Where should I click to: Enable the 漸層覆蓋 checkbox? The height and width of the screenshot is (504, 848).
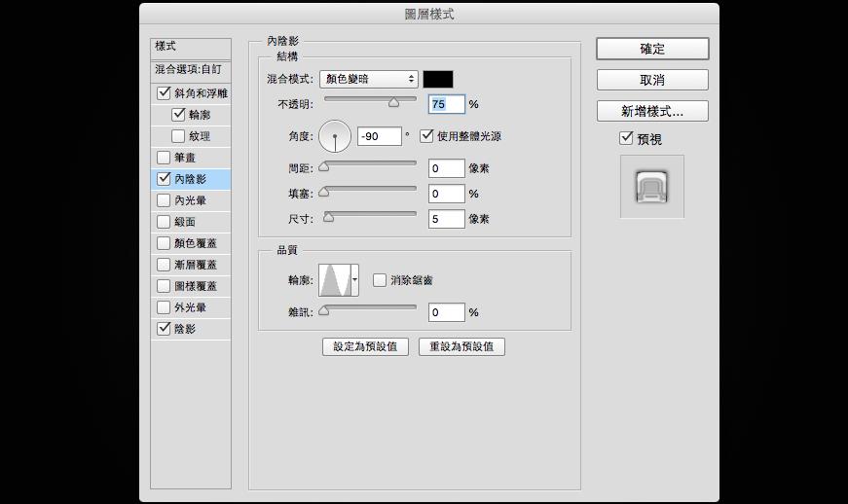pyautogui.click(x=164, y=265)
